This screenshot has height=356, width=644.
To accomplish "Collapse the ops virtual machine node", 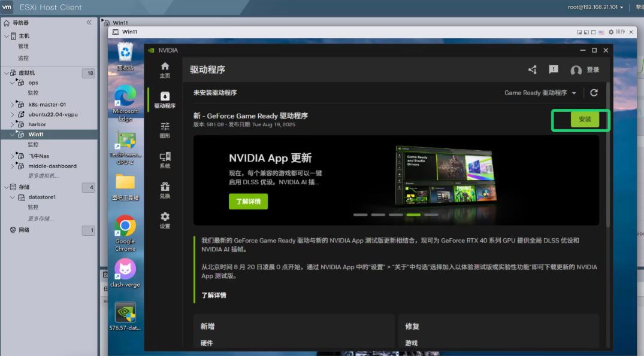I will click(13, 83).
